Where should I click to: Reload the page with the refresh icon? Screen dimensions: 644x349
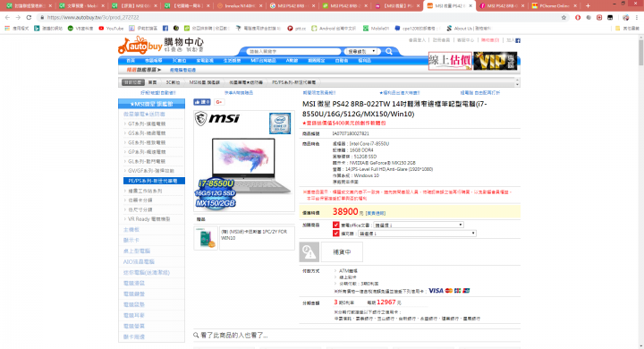coord(29,17)
